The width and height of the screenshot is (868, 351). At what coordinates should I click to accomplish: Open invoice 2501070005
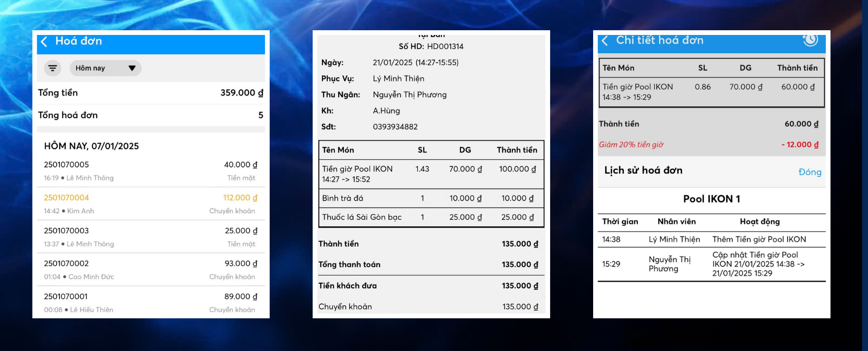coord(150,171)
